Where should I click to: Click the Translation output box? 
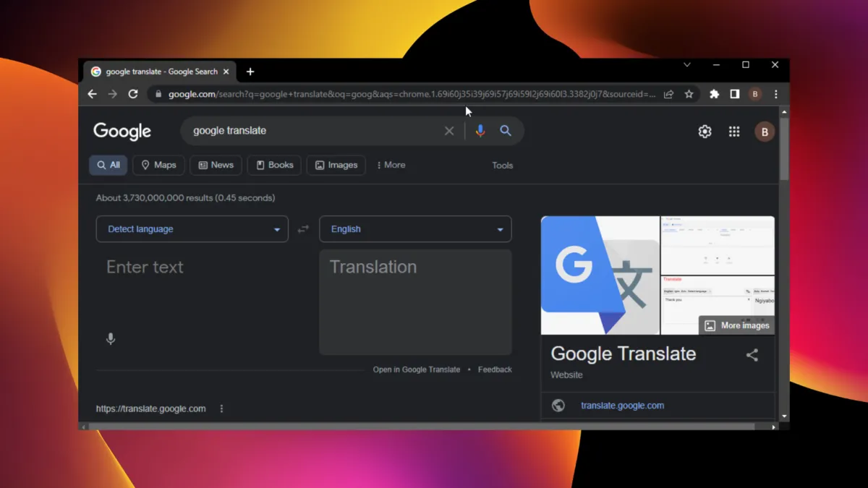click(415, 302)
